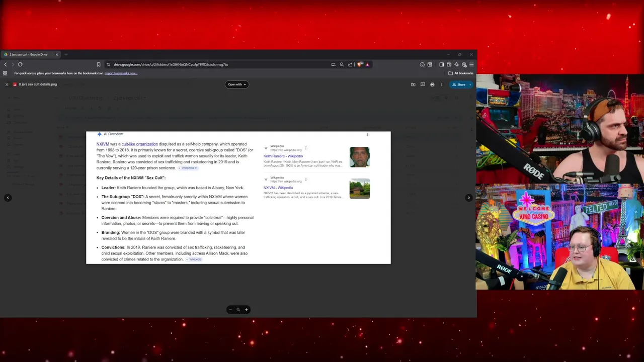Click the Branding: bullet label
This screenshot has width=644, height=362.
click(x=111, y=233)
